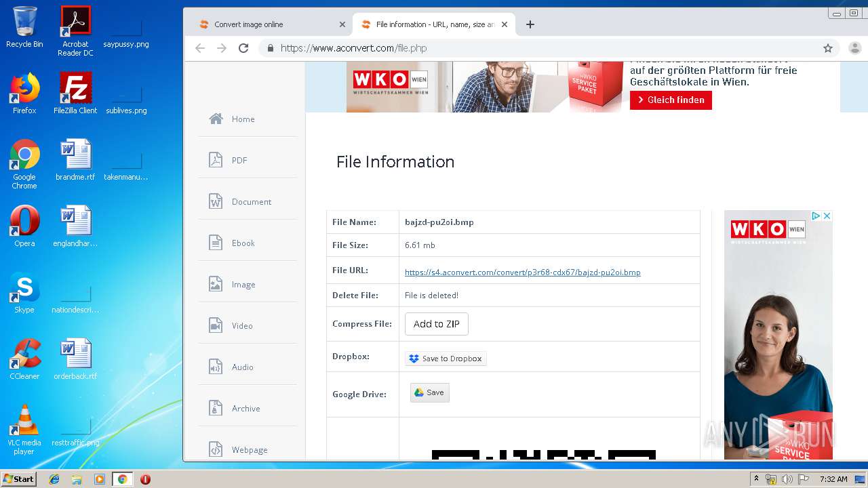Click Chrome icon in taskbar

pyautogui.click(x=122, y=479)
